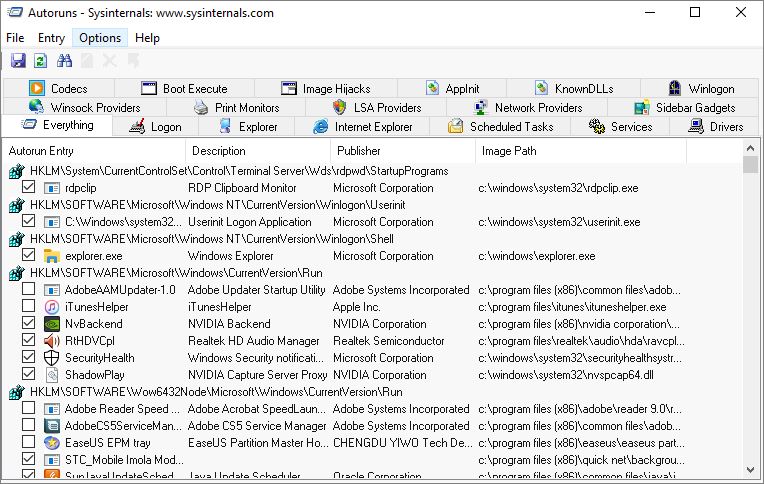Click the Autoruns title bar app icon
Image resolution: width=764 pixels, height=484 pixels.
tap(15, 12)
